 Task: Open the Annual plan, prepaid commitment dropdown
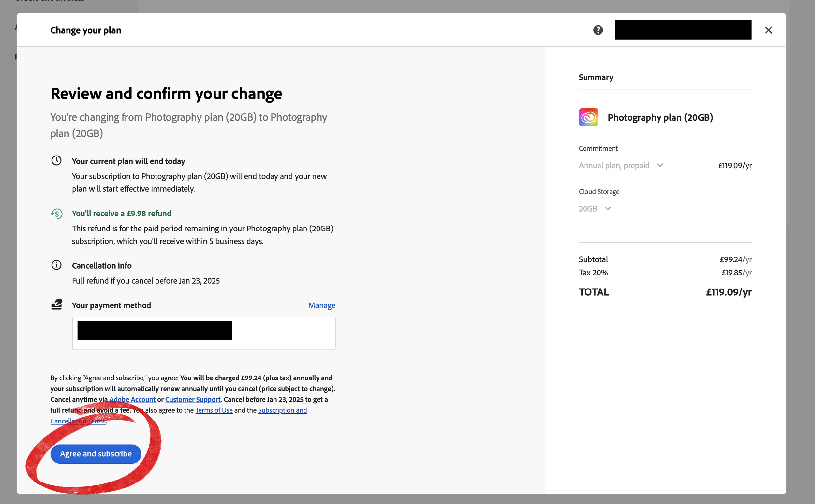[x=614, y=165]
